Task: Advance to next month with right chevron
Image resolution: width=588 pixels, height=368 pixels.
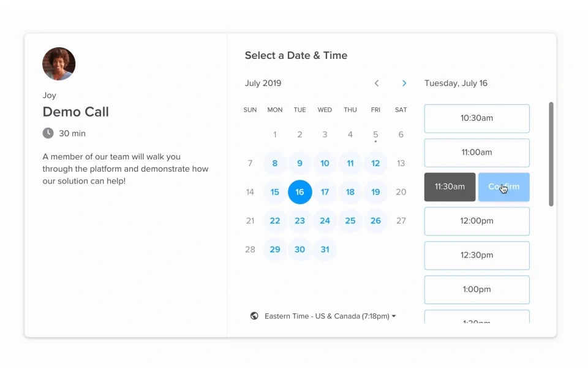Action: (404, 83)
